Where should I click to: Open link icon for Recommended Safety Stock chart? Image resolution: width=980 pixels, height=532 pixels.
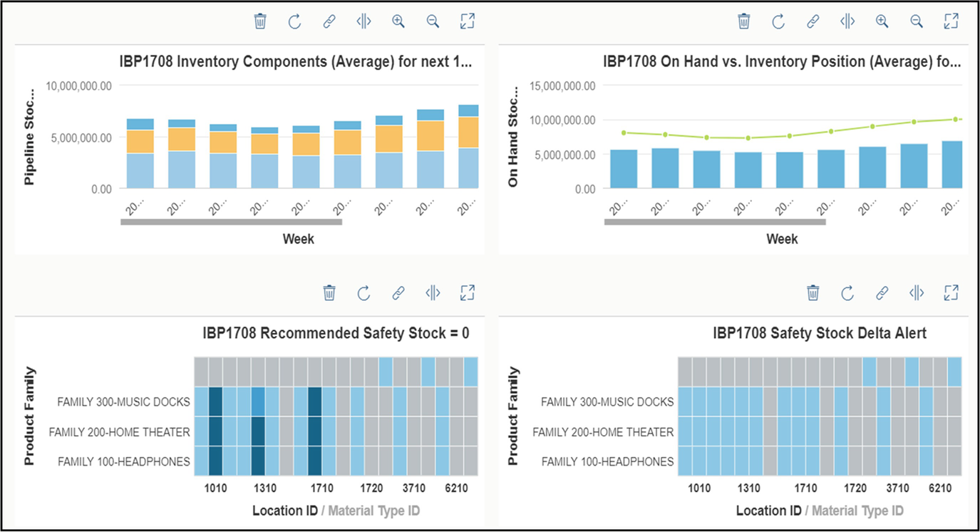[398, 292]
